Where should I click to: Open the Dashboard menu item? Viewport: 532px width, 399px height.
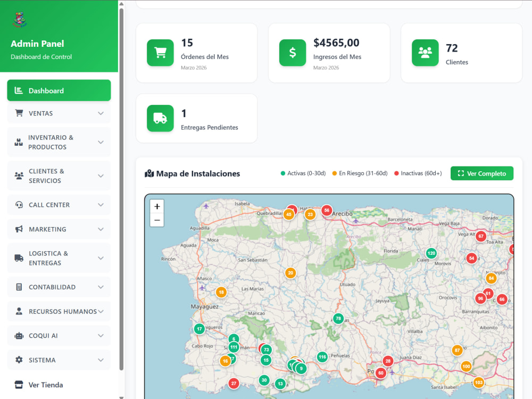coord(59,90)
